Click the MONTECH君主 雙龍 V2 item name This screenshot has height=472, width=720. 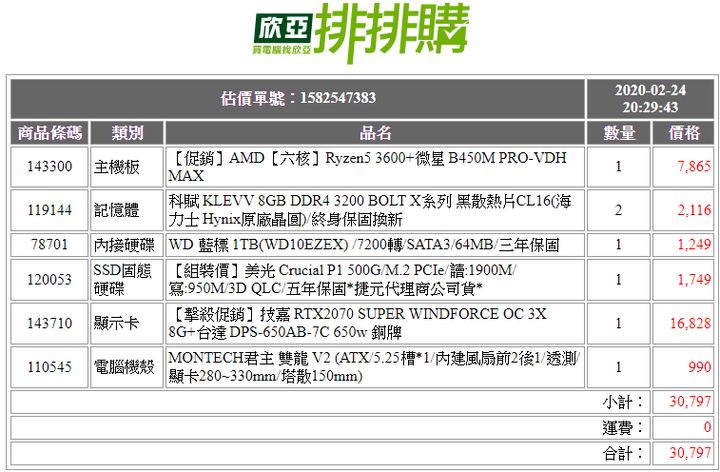tap(374, 367)
